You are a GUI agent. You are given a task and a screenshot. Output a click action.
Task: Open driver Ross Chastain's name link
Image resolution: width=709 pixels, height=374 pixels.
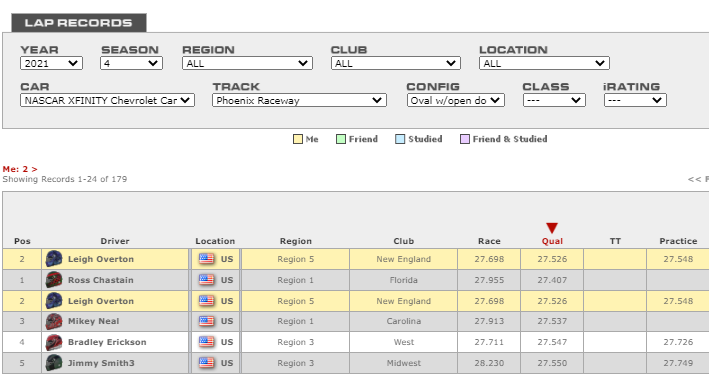coord(101,280)
